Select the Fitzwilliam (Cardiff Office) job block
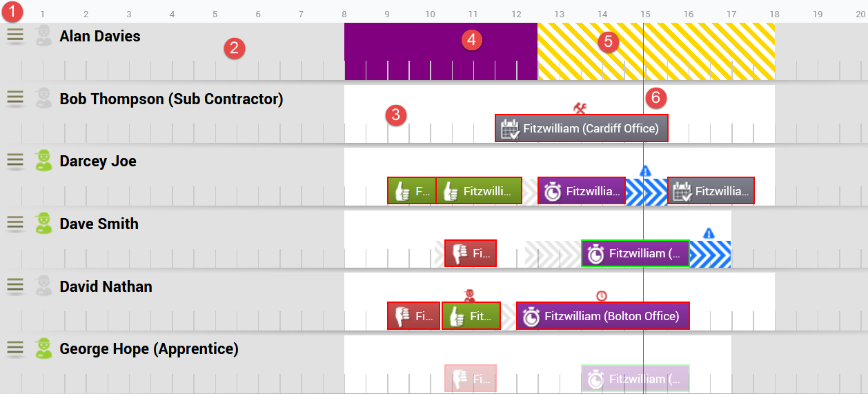Image resolution: width=868 pixels, height=394 pixels. coord(582,128)
